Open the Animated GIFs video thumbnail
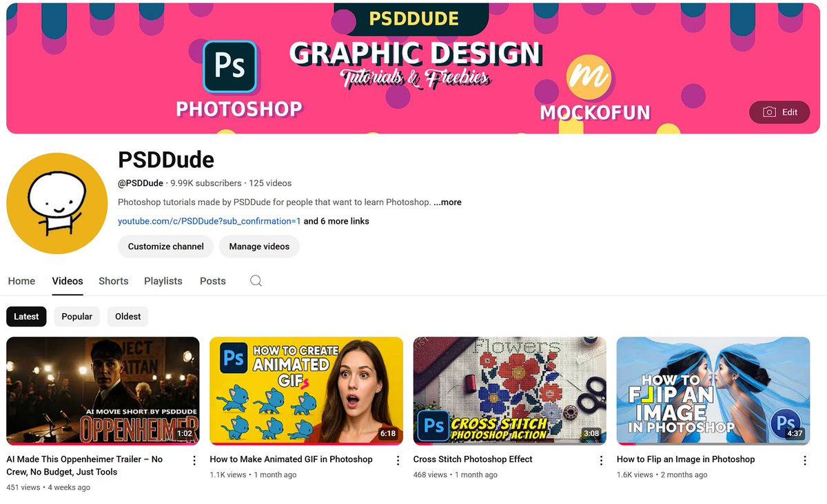Screen dimensions: 827x504 click(x=306, y=391)
